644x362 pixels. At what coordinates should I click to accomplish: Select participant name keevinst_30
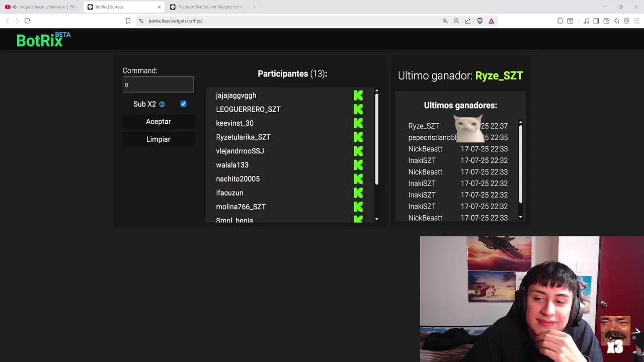[x=235, y=123]
